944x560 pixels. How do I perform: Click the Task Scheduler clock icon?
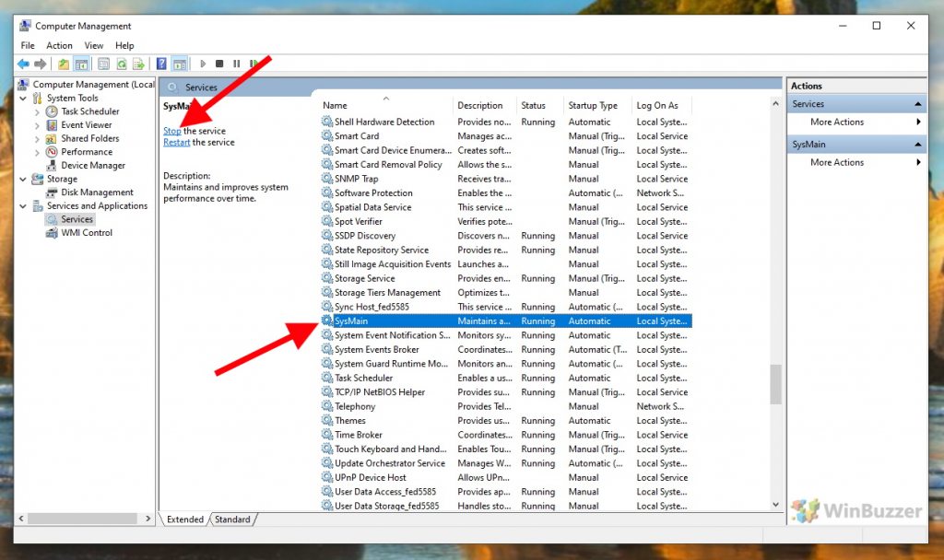tap(52, 111)
